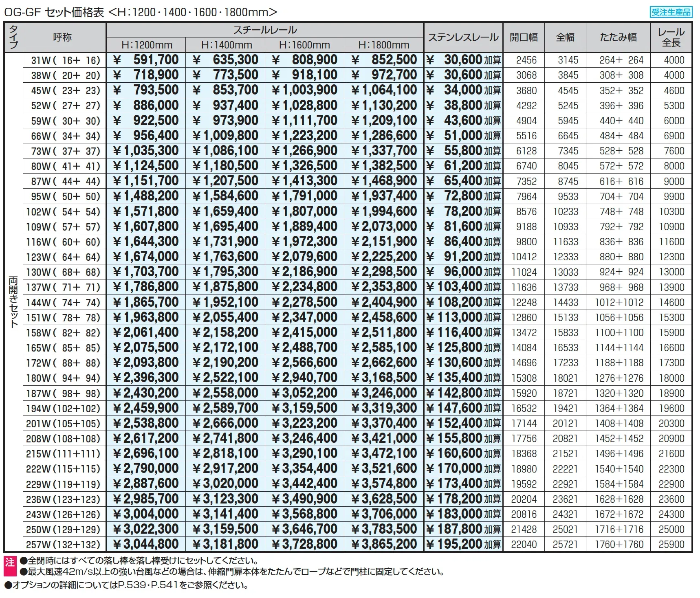
Task: Click price ¥3,223,200 in 201W row
Action: click(x=304, y=423)
